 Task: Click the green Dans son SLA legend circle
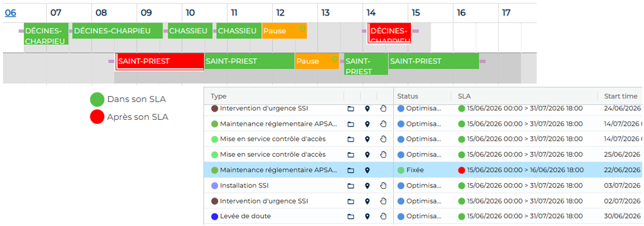pyautogui.click(x=97, y=99)
